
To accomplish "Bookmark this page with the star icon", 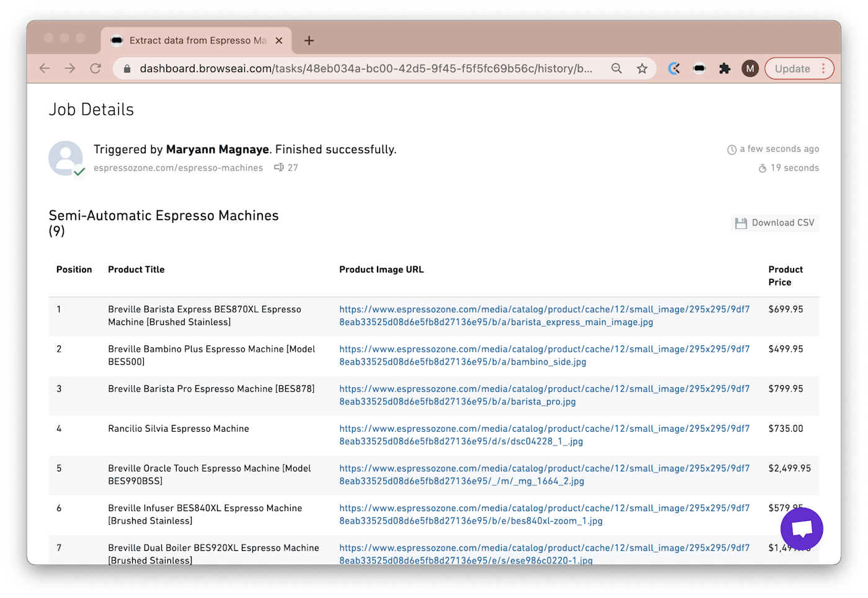I will coord(642,68).
